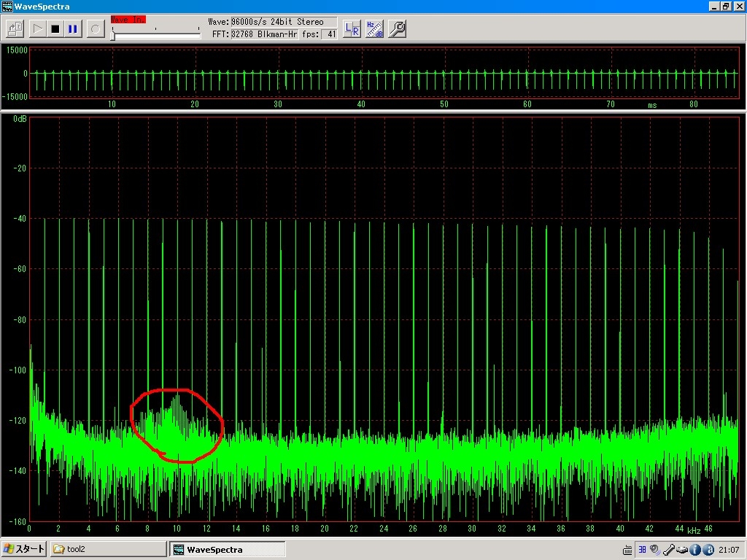The width and height of the screenshot is (747, 560).
Task: Click the red Wave In. indicator
Action: point(128,20)
